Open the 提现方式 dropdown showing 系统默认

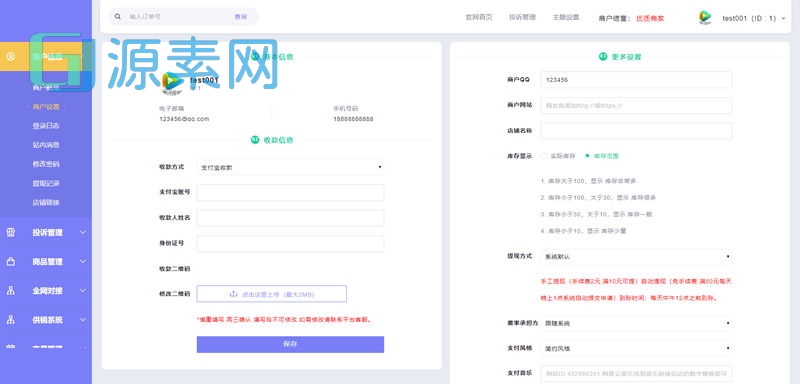click(x=636, y=257)
